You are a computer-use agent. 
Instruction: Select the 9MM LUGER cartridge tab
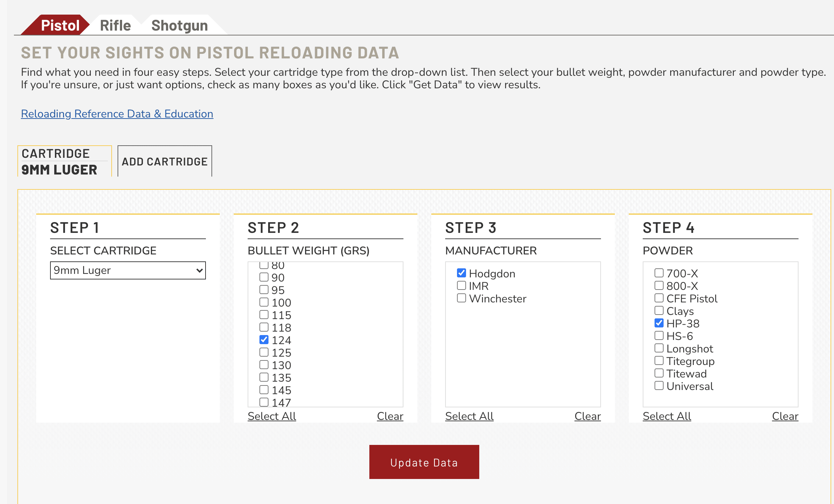coord(65,162)
